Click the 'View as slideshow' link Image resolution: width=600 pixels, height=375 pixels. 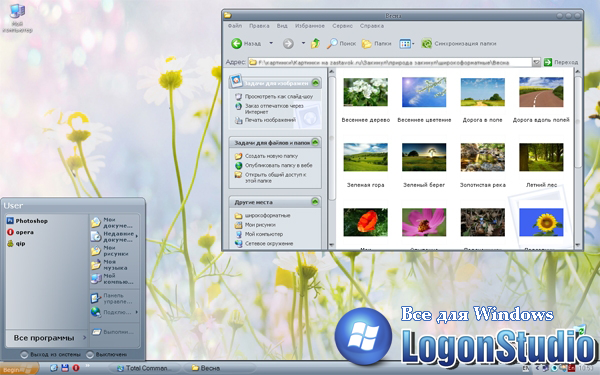coord(279,96)
